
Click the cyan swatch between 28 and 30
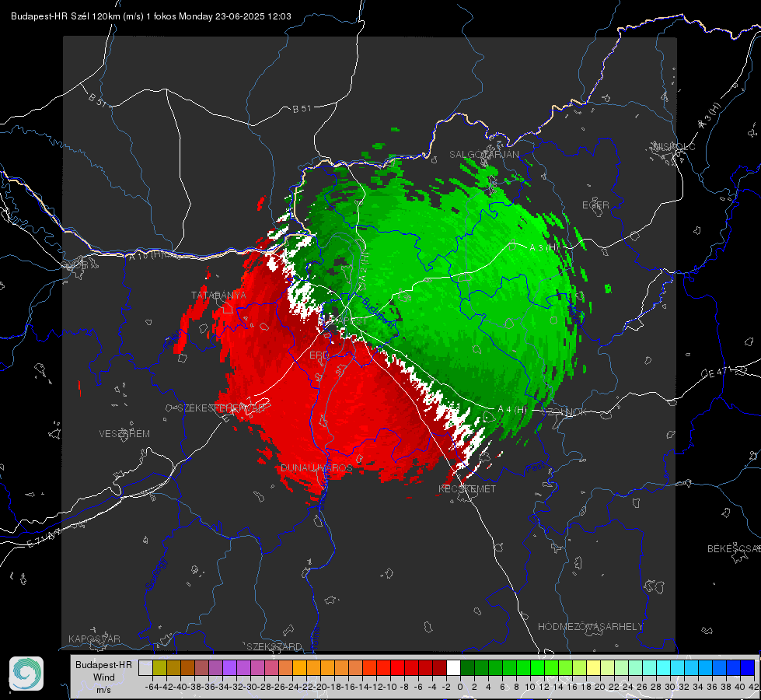coord(664,667)
